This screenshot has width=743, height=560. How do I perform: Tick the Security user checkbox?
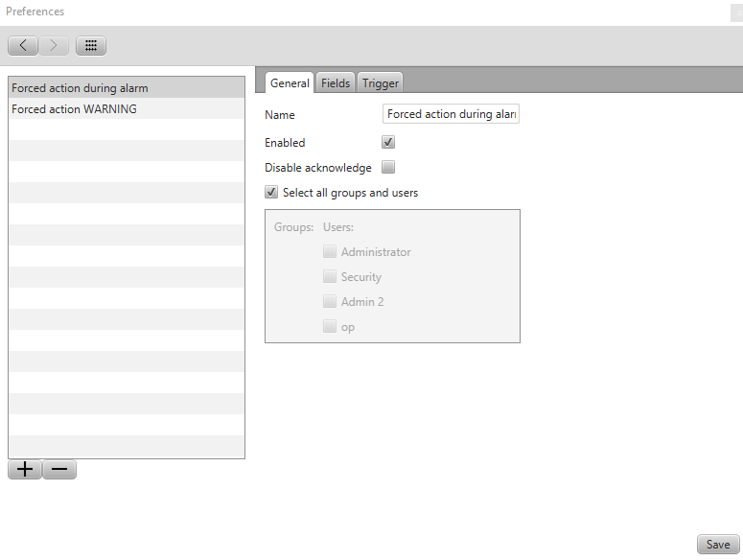pyautogui.click(x=330, y=277)
